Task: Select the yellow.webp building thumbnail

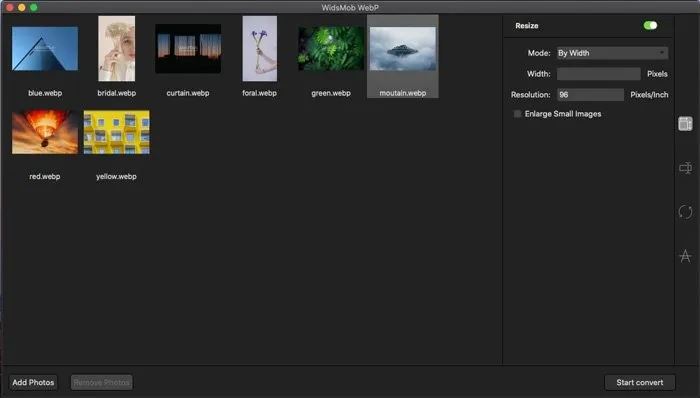Action: pyautogui.click(x=117, y=132)
